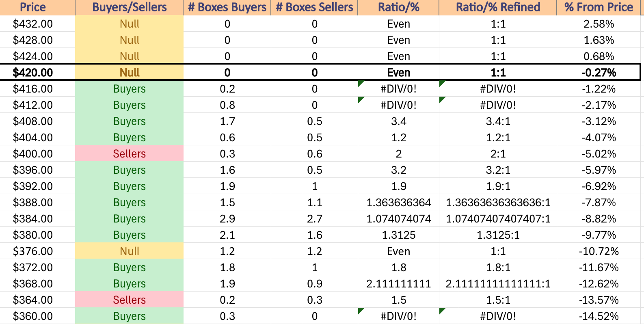644x324 pixels.
Task: Select the Sellers cell at $364.00
Action: pyautogui.click(x=130, y=300)
